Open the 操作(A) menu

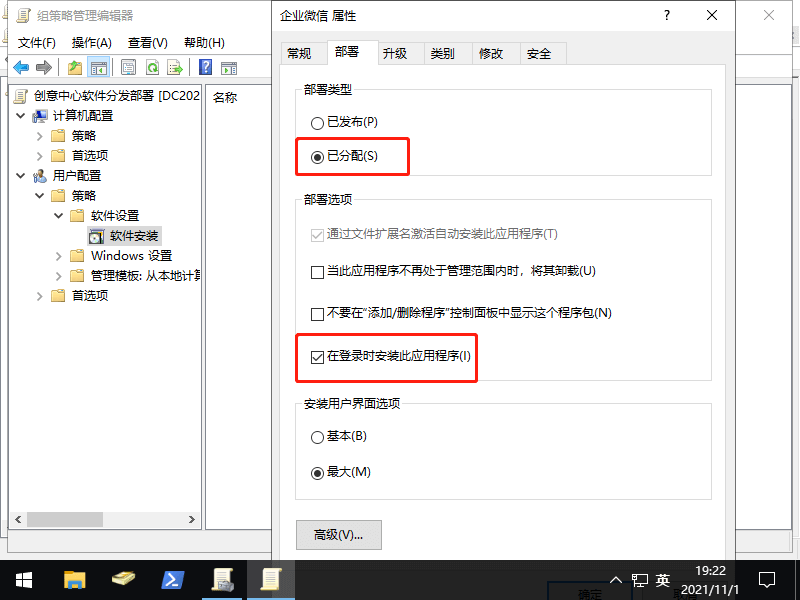pyautogui.click(x=91, y=43)
